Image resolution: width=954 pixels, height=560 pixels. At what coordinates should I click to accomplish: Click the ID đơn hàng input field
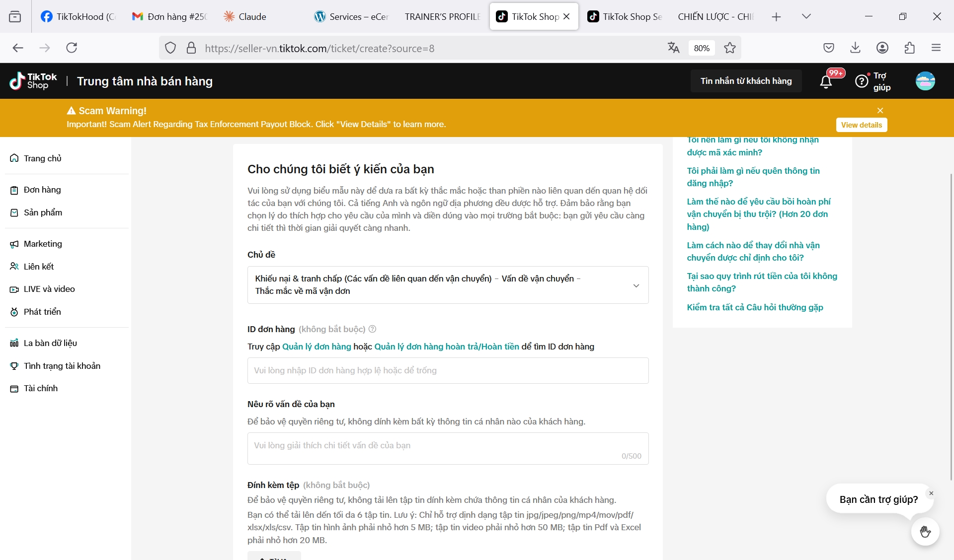pos(448,370)
